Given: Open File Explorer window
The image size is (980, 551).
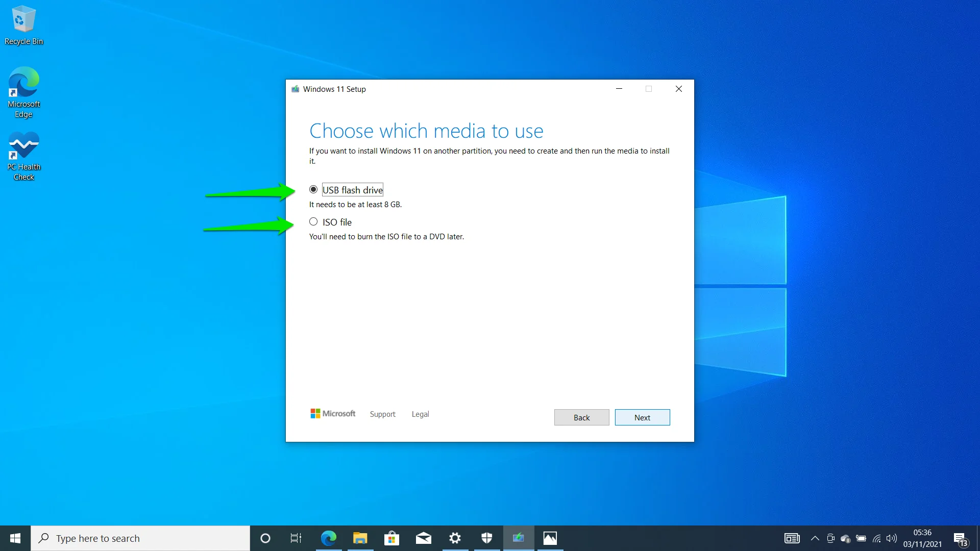Looking at the screenshot, I should pyautogui.click(x=360, y=538).
